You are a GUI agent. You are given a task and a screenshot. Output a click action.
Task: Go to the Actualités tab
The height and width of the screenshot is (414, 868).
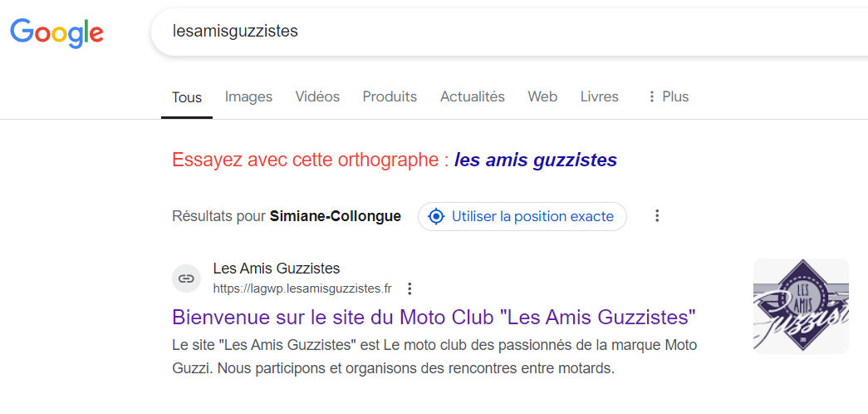point(472,96)
